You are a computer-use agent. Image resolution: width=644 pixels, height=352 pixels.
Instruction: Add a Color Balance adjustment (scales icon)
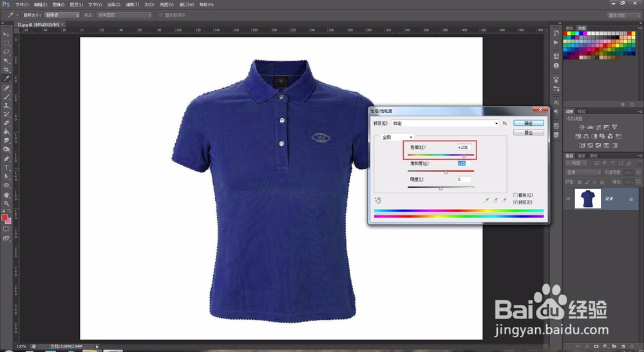[585, 136]
